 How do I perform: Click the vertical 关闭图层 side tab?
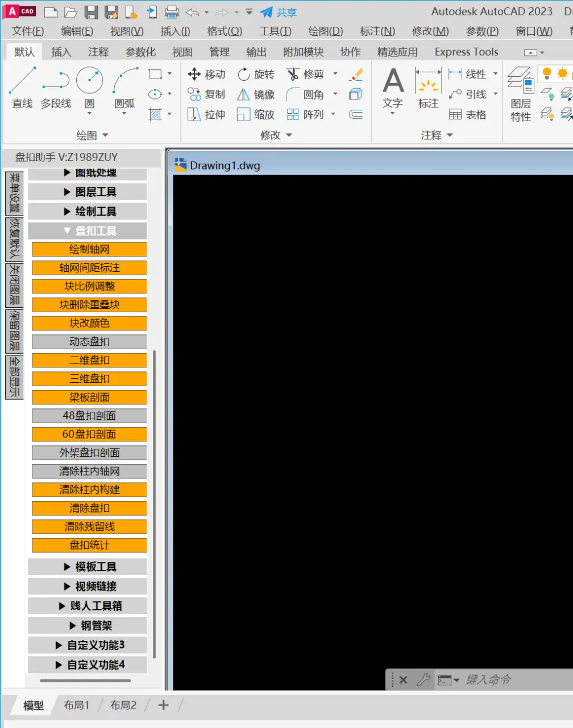14,285
